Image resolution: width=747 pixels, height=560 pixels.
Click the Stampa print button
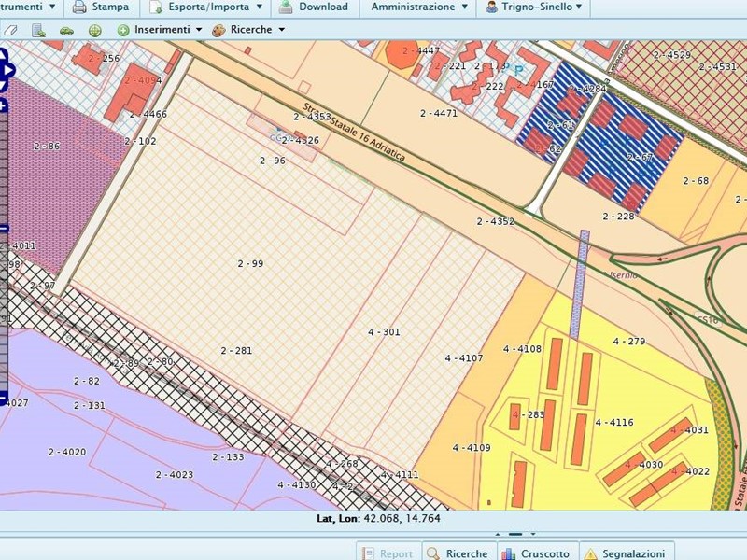pyautogui.click(x=101, y=7)
